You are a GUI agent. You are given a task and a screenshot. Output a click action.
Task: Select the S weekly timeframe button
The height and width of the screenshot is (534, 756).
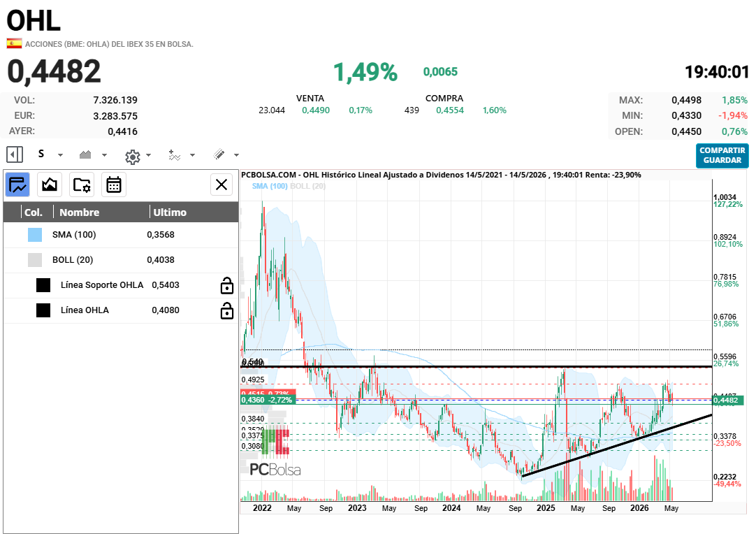41,154
